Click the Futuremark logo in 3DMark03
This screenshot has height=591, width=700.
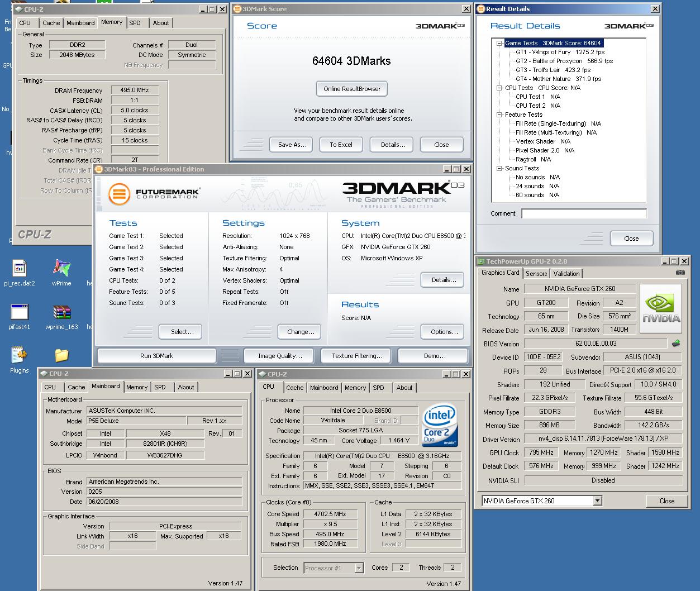(154, 194)
